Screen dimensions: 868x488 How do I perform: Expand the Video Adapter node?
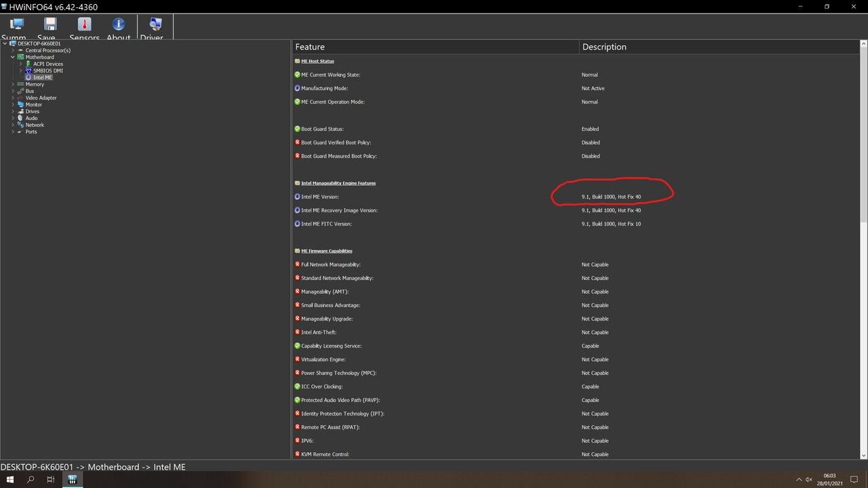[13, 98]
